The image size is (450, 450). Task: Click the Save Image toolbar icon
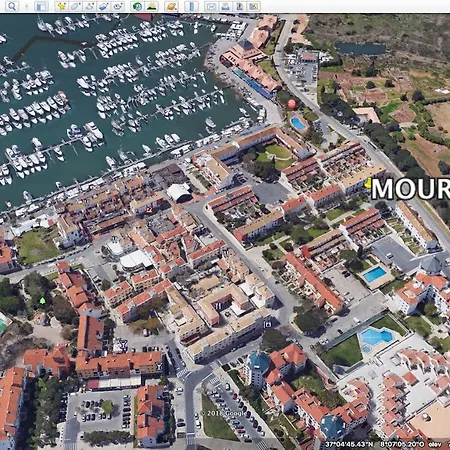point(240,6)
